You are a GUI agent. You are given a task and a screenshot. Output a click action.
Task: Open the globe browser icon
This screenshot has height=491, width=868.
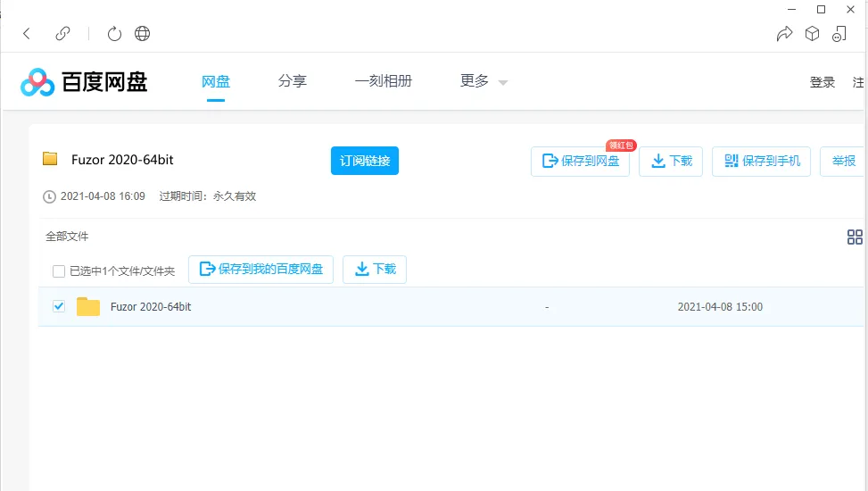click(x=142, y=34)
